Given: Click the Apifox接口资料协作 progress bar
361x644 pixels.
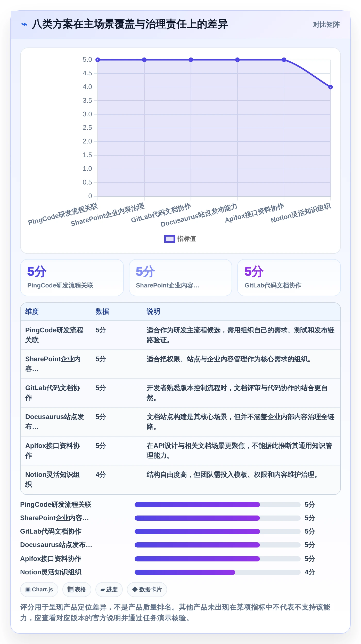Looking at the screenshot, I should [x=217, y=559].
